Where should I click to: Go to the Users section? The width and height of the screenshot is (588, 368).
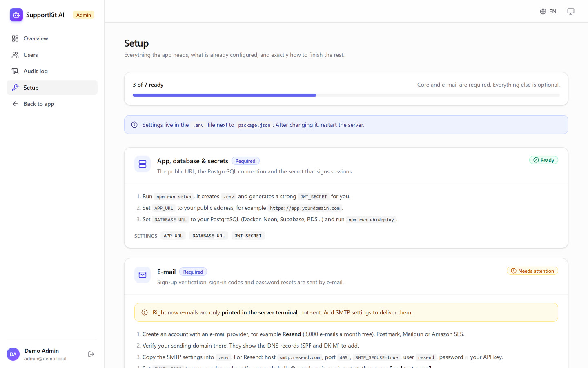point(52,55)
